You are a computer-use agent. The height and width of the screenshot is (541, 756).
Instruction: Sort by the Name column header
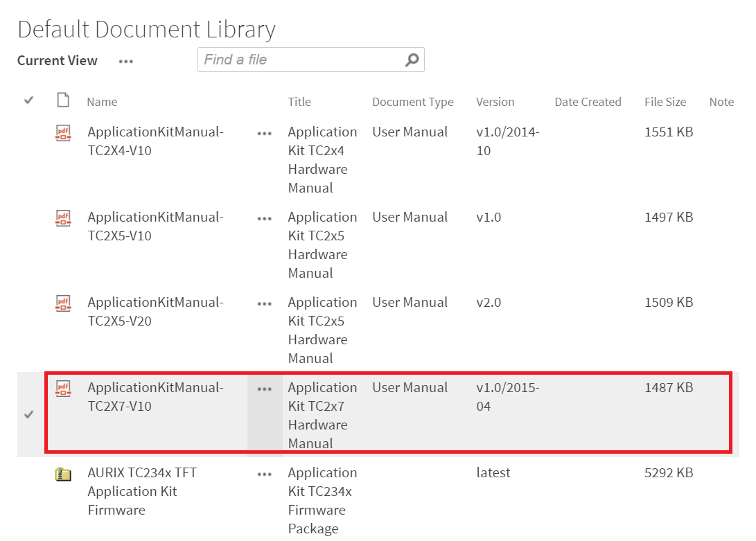tap(103, 103)
